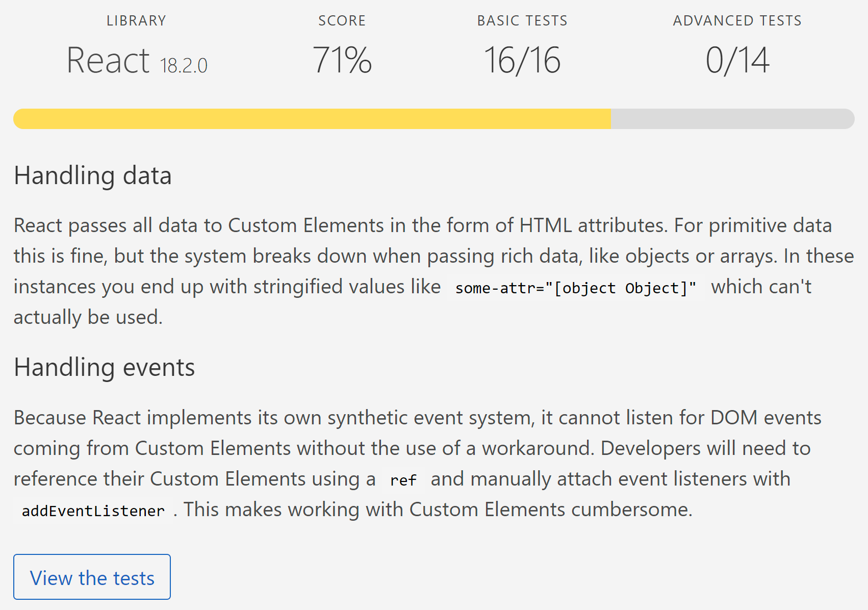Click the 16/16 basic tests result
Image resolution: width=868 pixels, height=610 pixels.
(522, 60)
